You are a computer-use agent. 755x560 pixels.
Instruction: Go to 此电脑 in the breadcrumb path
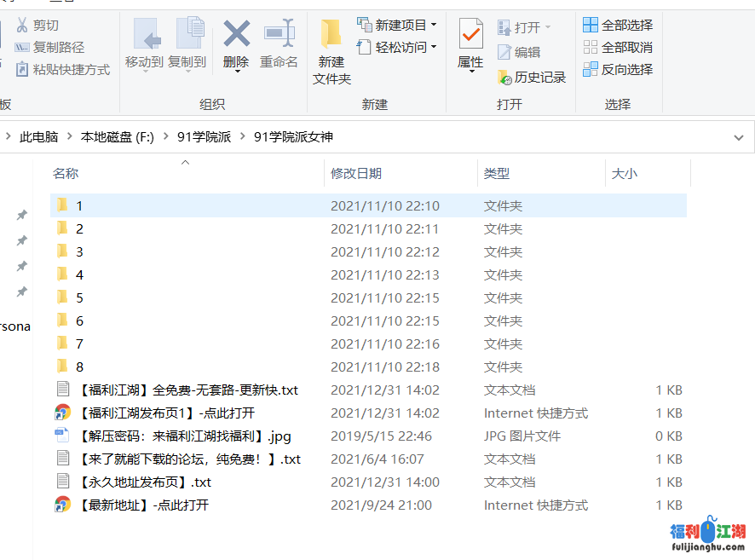coord(39,137)
